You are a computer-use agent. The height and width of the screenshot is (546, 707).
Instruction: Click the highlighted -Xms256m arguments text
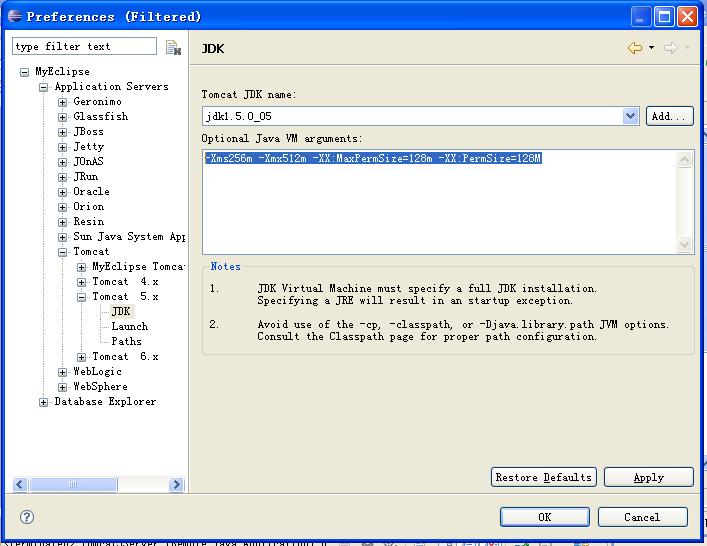(x=373, y=158)
